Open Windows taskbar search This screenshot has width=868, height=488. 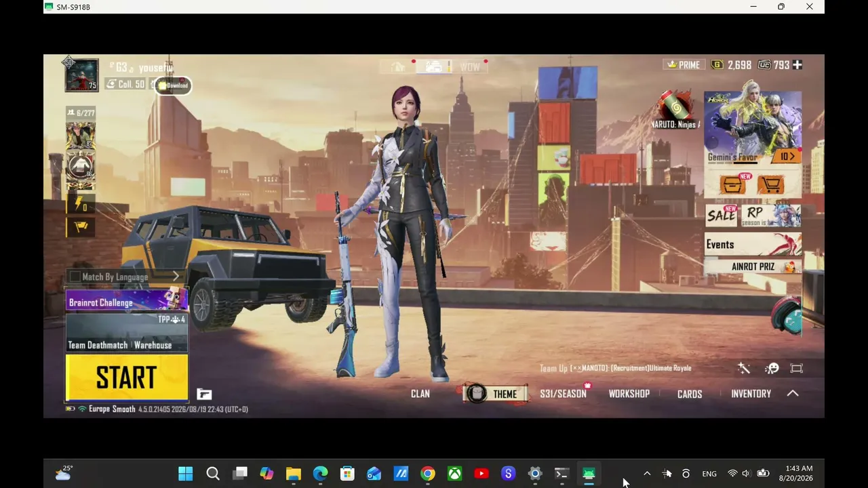pyautogui.click(x=213, y=474)
